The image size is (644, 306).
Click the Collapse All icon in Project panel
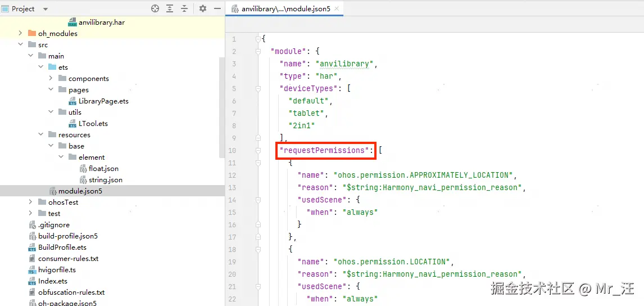184,8
